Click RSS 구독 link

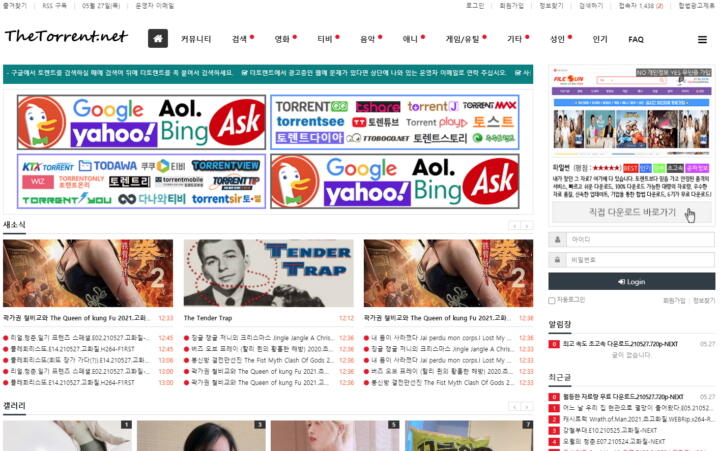[x=55, y=6]
